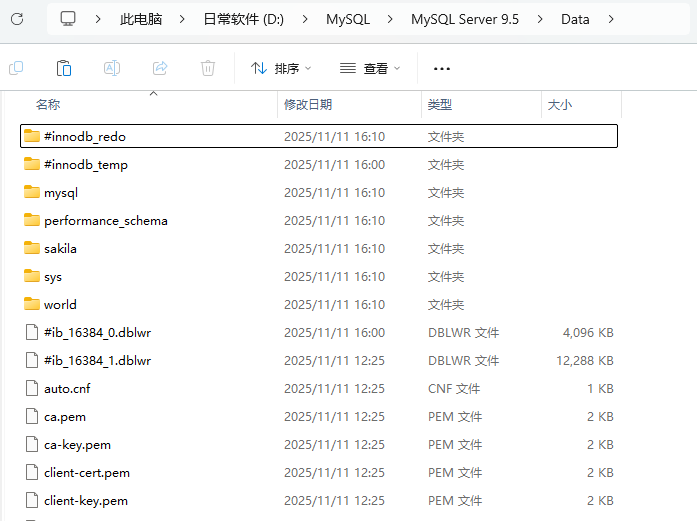Click the client-cert.pem file icon

(x=32, y=472)
